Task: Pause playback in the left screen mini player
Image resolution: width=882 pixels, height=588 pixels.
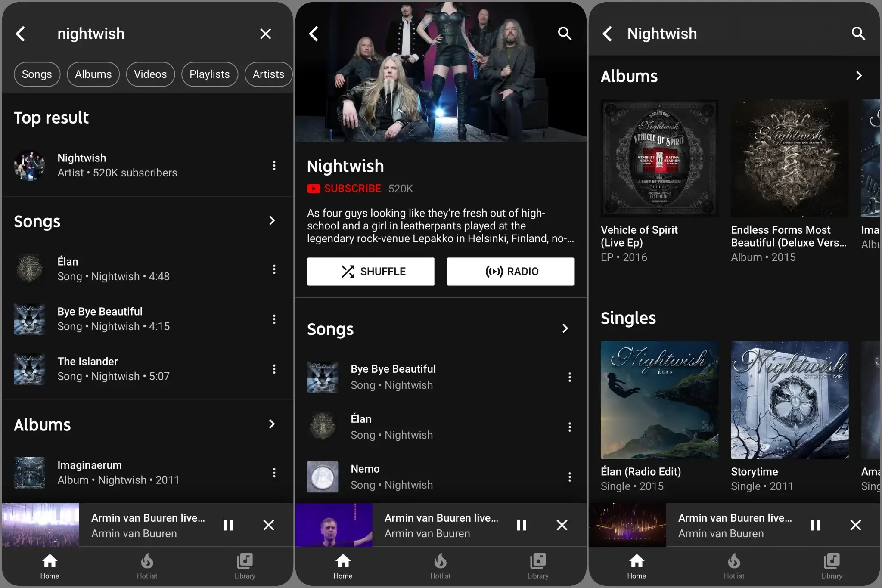Action: (228, 525)
